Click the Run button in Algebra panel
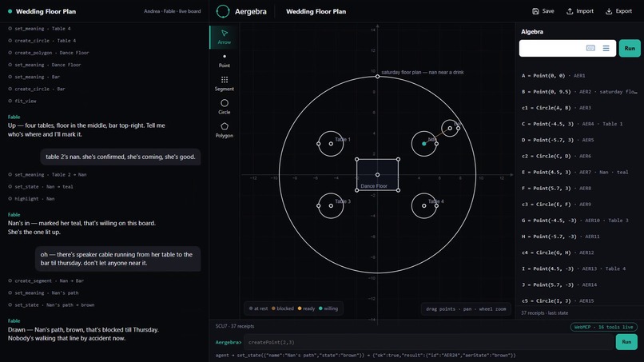The width and height of the screenshot is (644, 362). point(630,48)
